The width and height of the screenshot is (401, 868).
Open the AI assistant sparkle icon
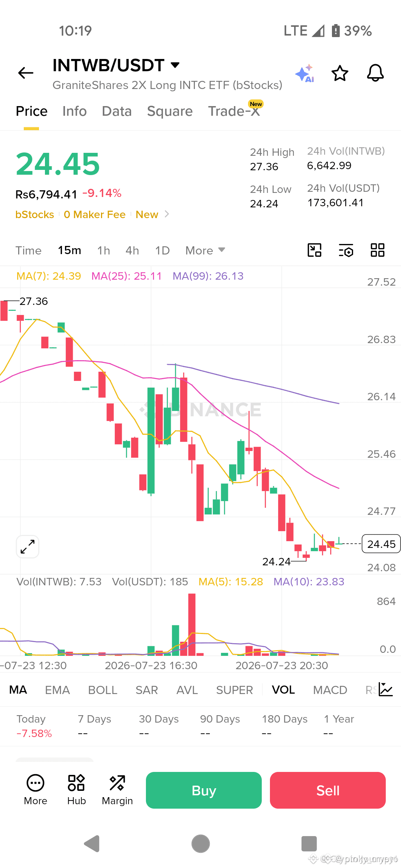click(x=304, y=73)
